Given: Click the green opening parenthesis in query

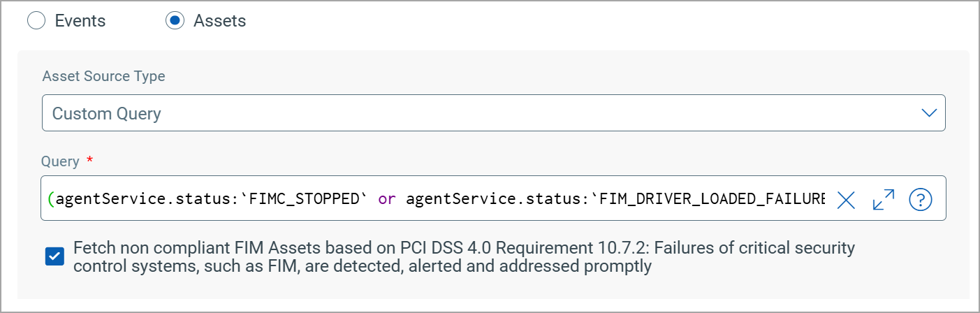Looking at the screenshot, I should pyautogui.click(x=51, y=200).
